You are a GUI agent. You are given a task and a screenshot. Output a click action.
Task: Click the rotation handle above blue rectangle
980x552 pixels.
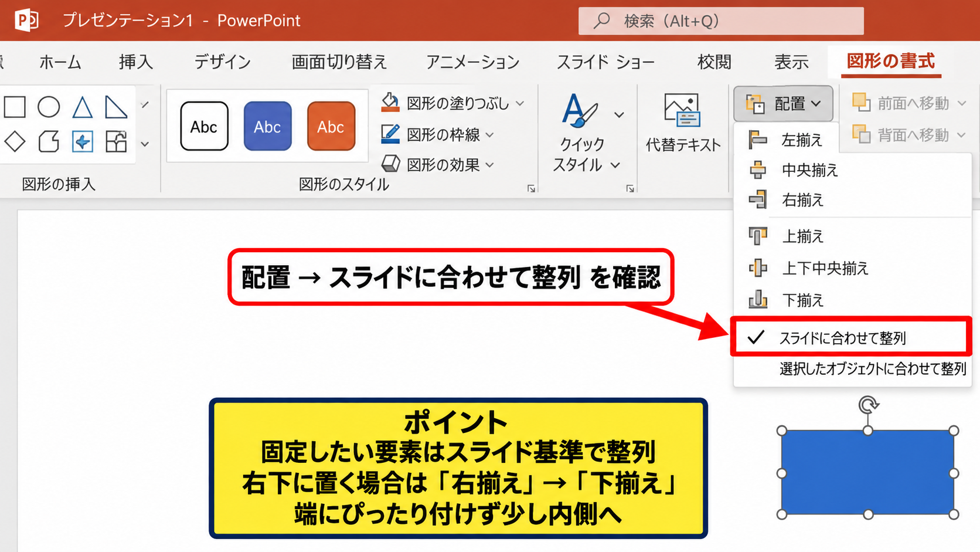click(x=868, y=405)
